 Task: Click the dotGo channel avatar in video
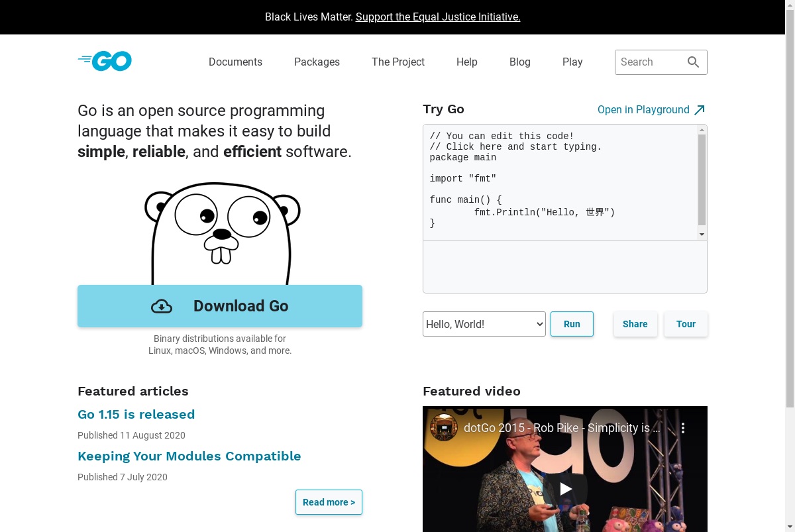444,427
